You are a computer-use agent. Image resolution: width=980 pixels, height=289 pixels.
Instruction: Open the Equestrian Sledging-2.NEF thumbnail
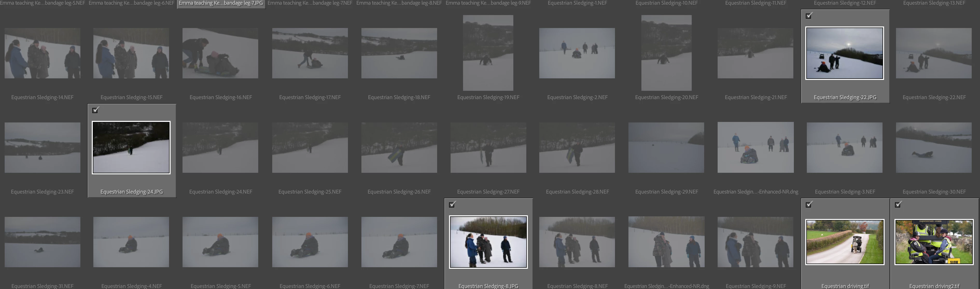[x=577, y=53]
